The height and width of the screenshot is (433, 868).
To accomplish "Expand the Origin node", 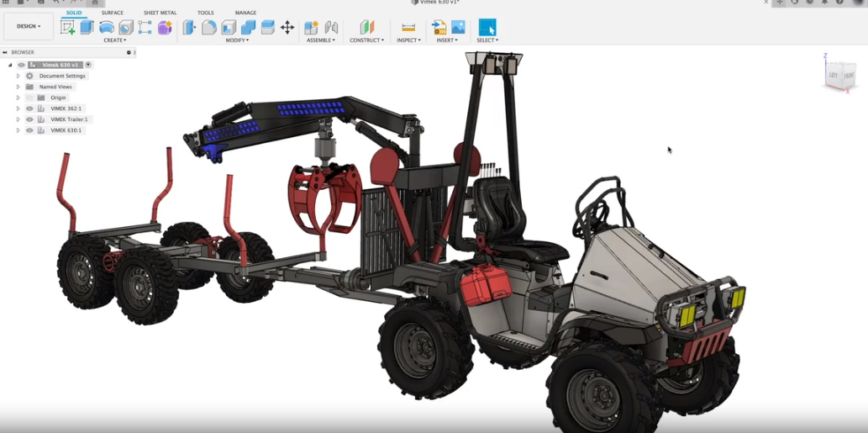I will [18, 98].
